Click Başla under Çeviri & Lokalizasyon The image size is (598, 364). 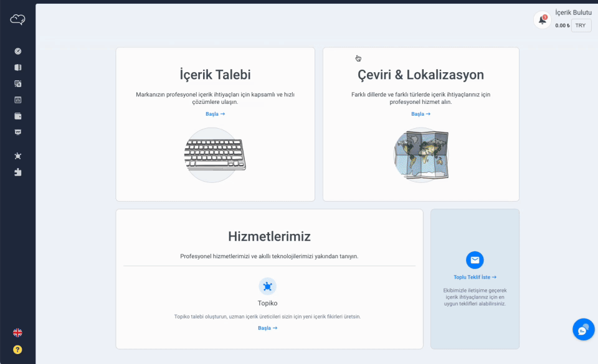420,114
